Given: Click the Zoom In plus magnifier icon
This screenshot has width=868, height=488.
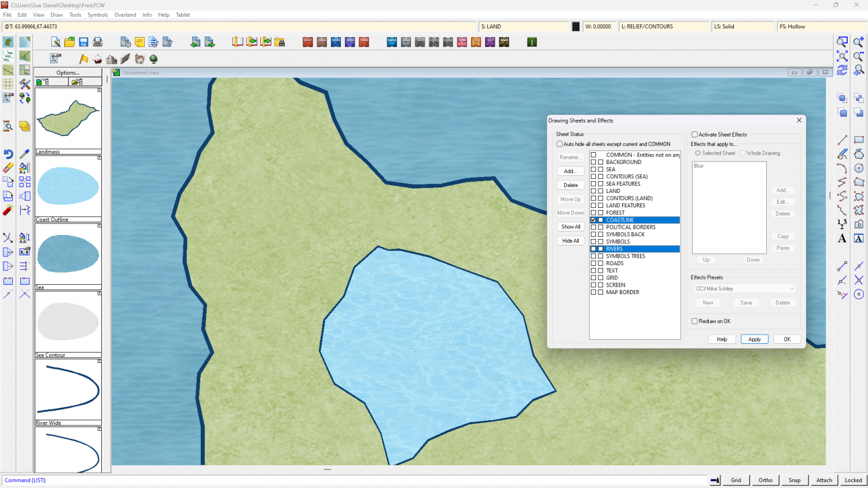Looking at the screenshot, I should click(x=859, y=42).
